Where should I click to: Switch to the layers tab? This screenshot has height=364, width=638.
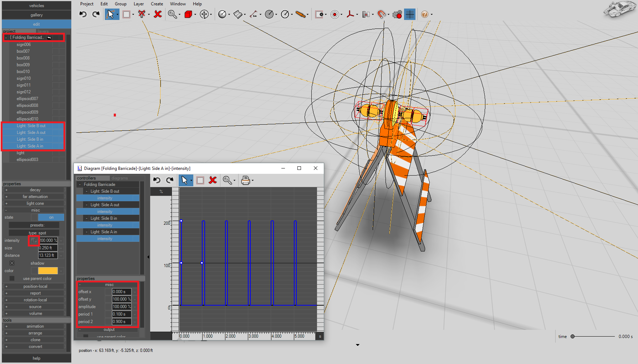point(43,31)
